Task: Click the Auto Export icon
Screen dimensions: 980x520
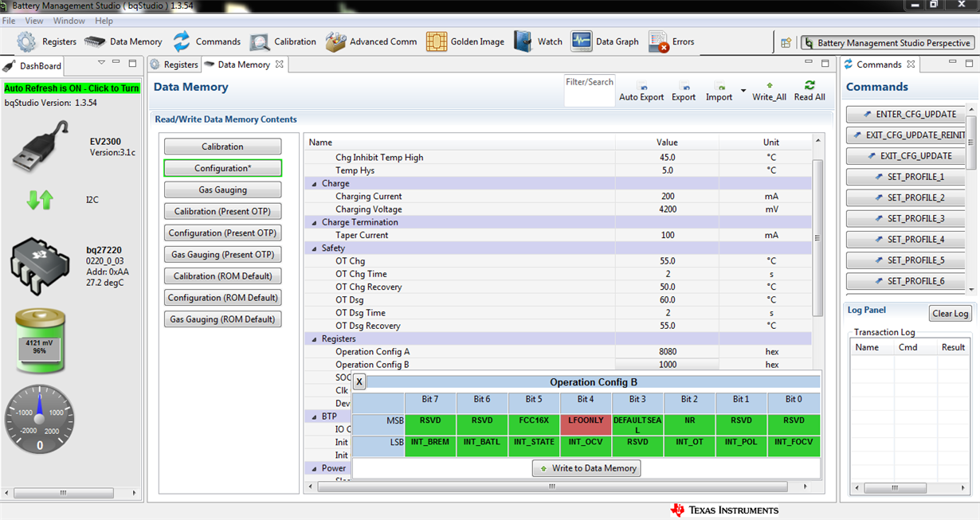Action: (642, 86)
